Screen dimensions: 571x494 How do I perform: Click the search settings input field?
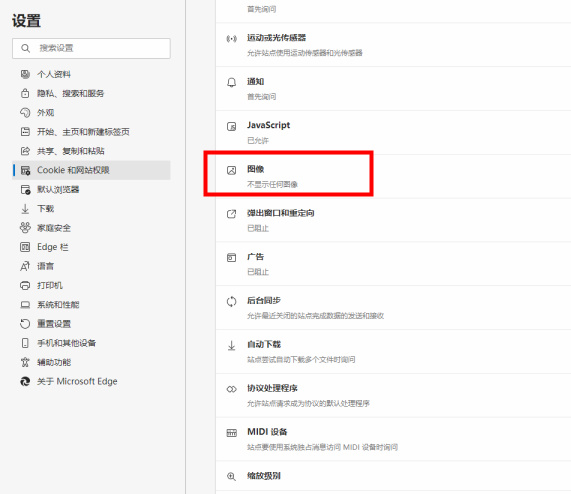pos(91,48)
